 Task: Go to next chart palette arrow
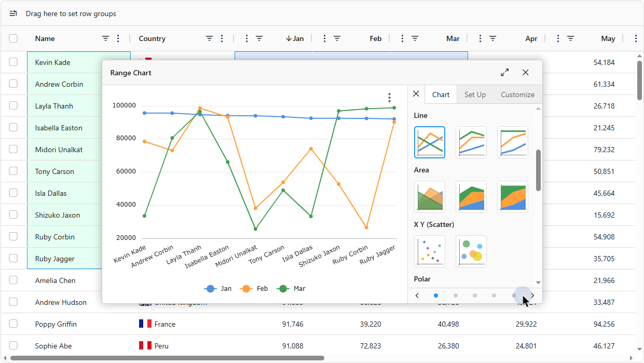[x=532, y=295]
